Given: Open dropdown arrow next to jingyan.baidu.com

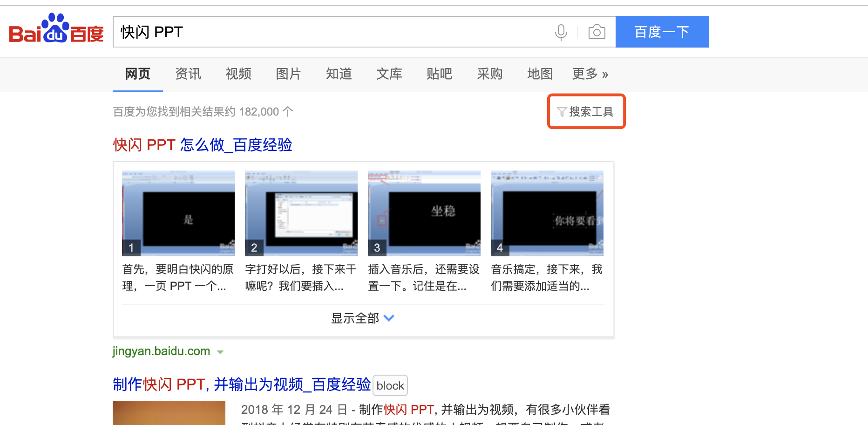Looking at the screenshot, I should [220, 352].
